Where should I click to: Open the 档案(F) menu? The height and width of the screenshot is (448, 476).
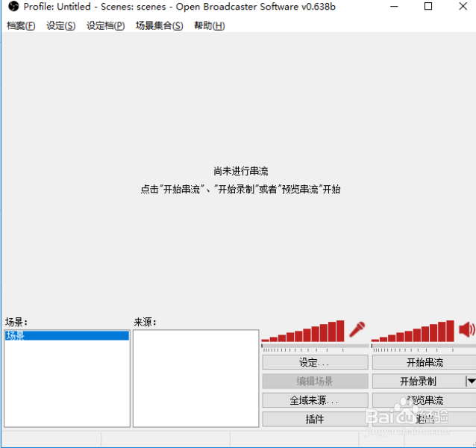tap(21, 26)
